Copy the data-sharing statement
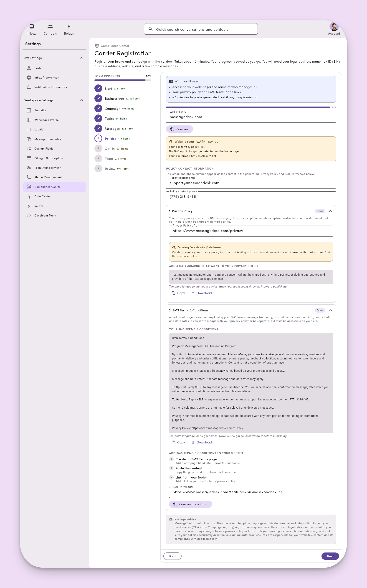This screenshot has width=367, height=588. pos(178,293)
